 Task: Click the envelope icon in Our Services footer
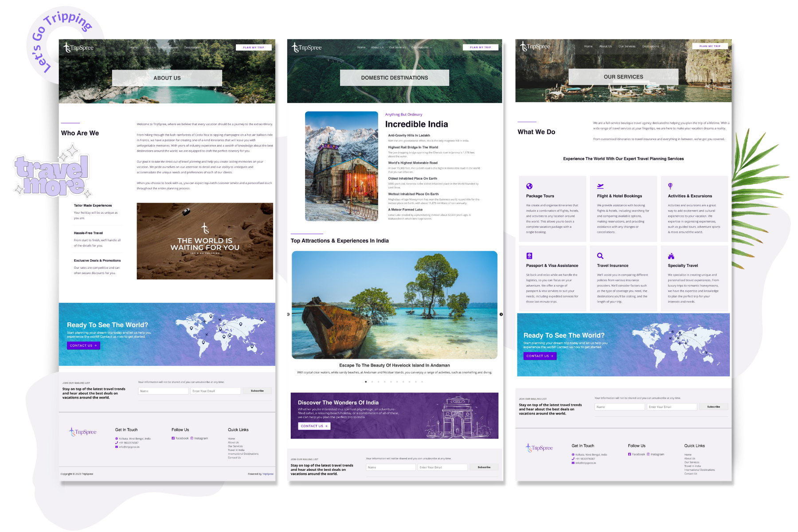[573, 463]
